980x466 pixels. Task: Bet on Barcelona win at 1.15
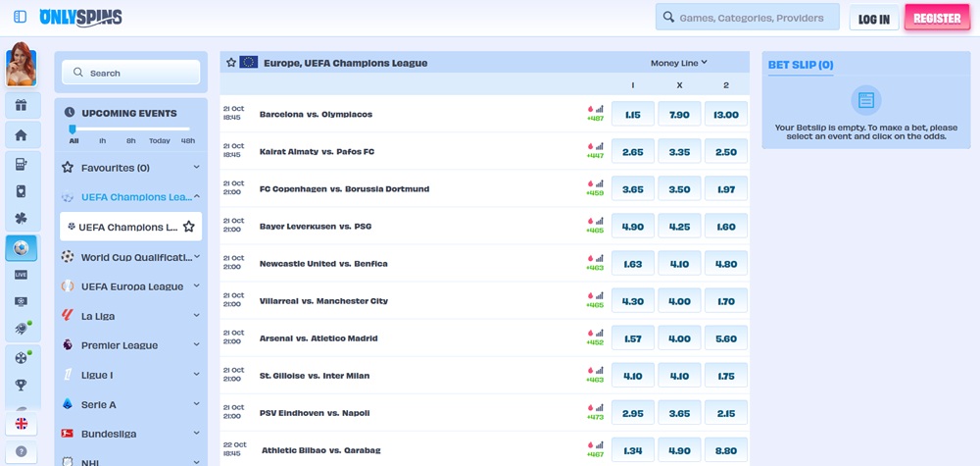pyautogui.click(x=632, y=115)
